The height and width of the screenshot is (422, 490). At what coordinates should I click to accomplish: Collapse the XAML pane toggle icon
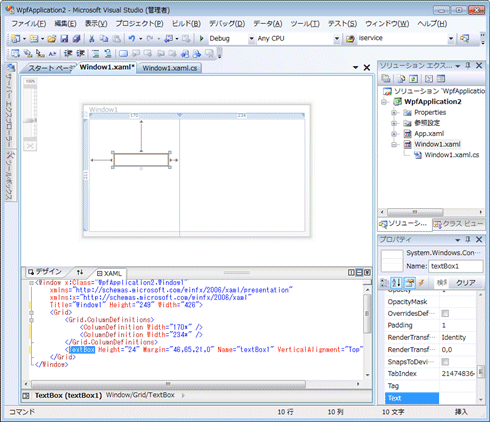pyautogui.click(x=367, y=273)
